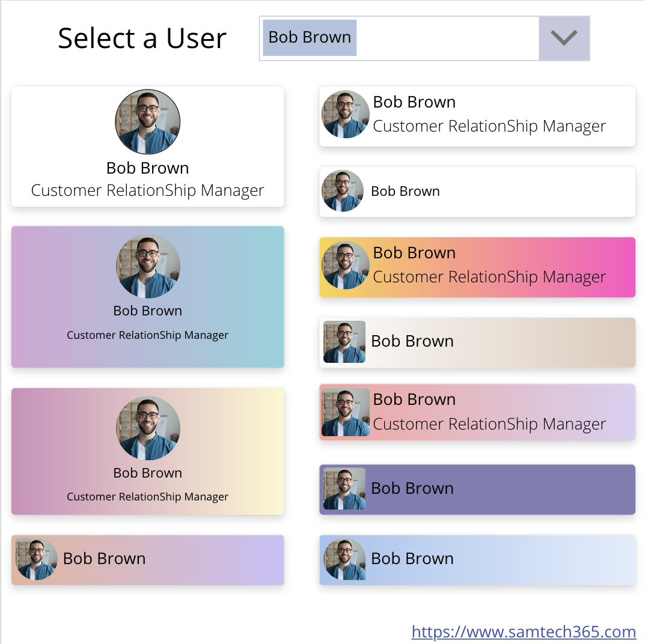Screen dimensions: 645x644
Task: Click the Select a User heading
Action: point(142,37)
